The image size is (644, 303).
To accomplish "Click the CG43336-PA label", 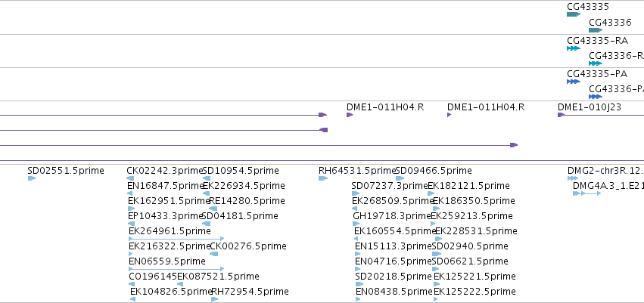I will tap(616, 89).
